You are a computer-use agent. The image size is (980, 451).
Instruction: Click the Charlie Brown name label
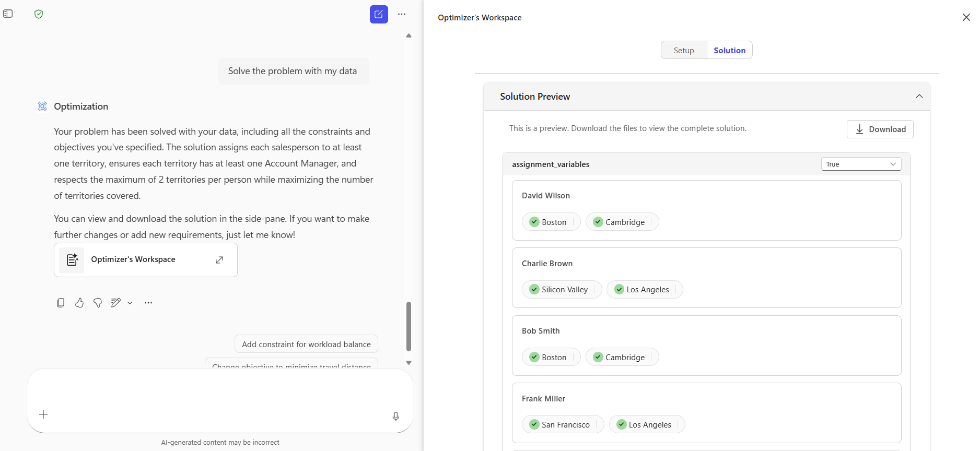point(547,264)
